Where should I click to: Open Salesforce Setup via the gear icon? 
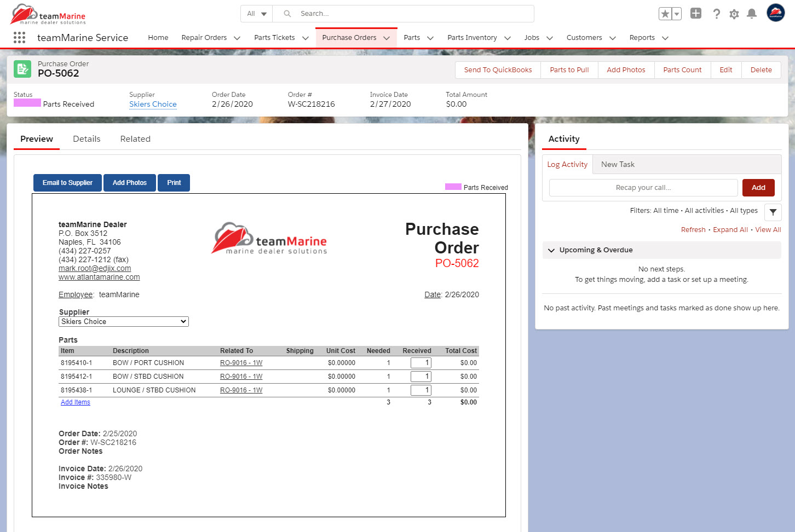(734, 14)
